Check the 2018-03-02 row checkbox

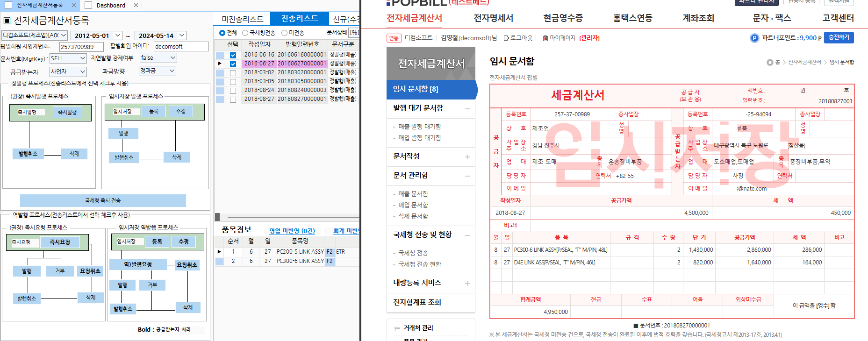pyautogui.click(x=233, y=72)
